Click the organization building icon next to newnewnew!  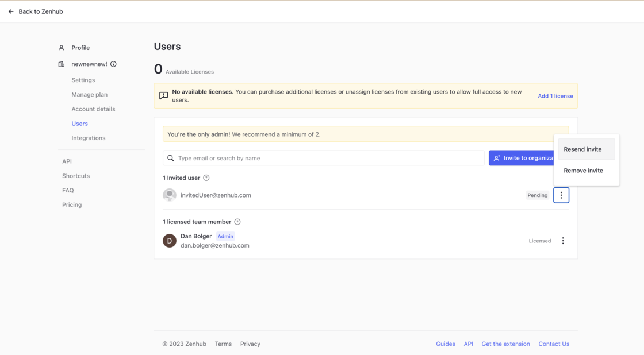point(61,64)
